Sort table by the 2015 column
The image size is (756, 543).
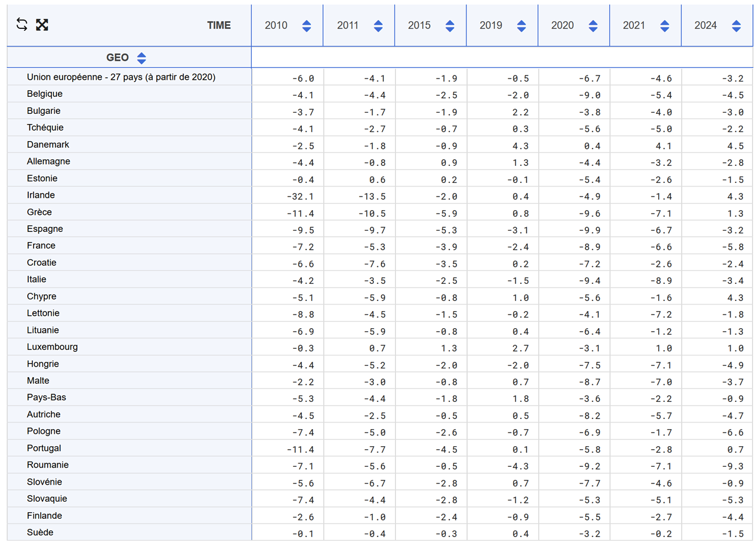[450, 26]
